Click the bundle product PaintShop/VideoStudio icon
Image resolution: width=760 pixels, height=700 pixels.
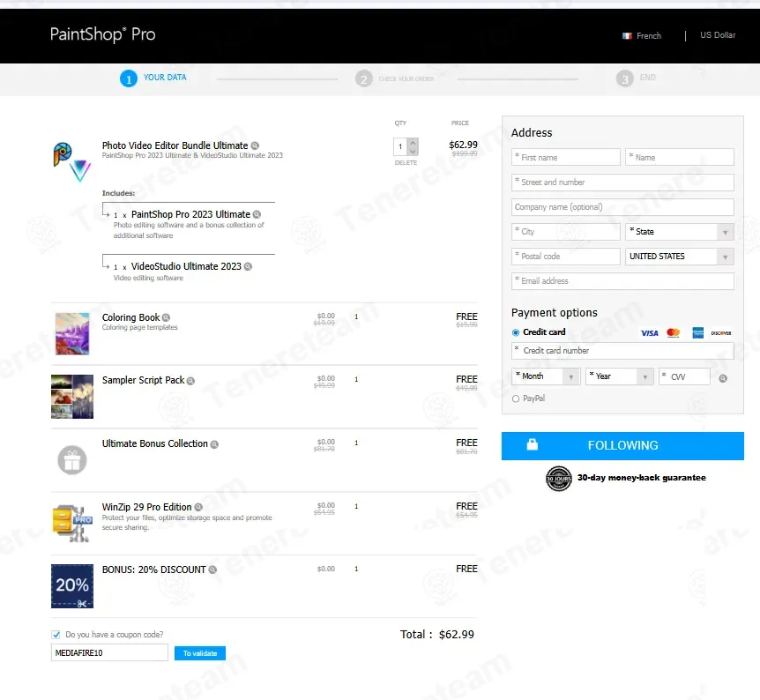(x=71, y=162)
